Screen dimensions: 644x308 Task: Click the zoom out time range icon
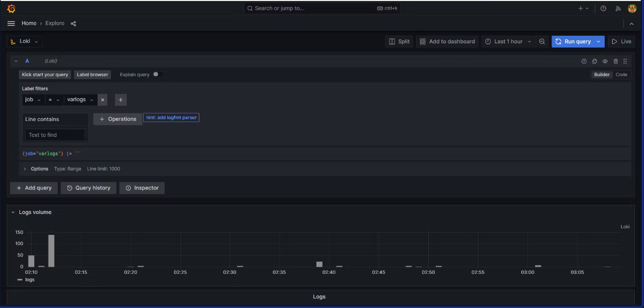pos(542,41)
